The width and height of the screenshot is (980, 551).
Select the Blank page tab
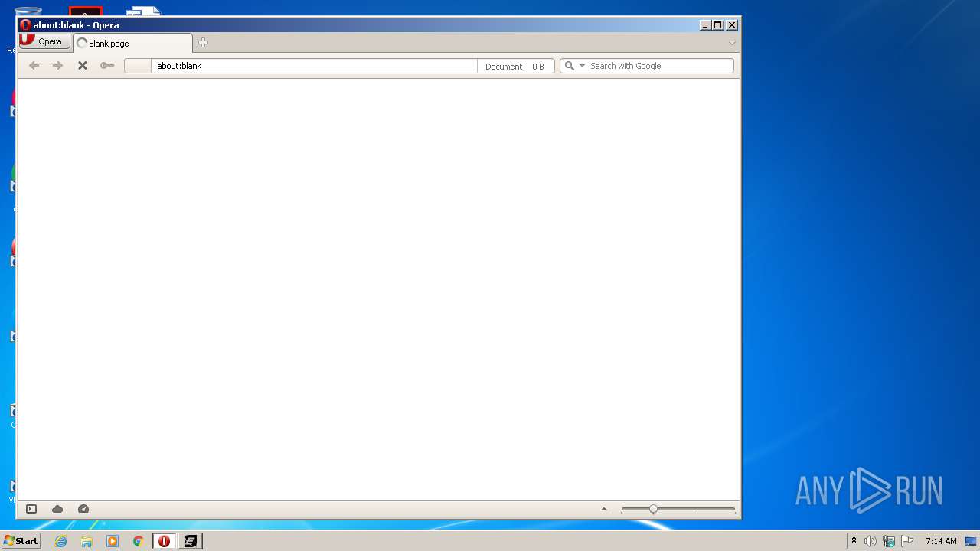tap(132, 44)
